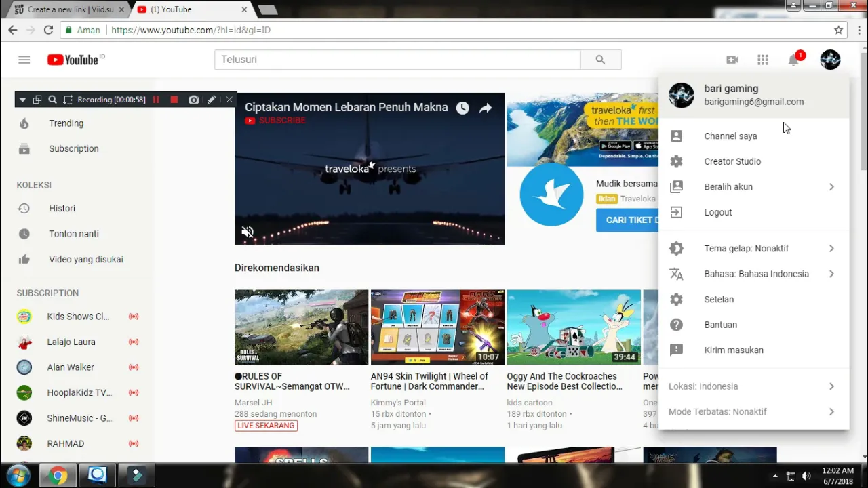The height and width of the screenshot is (488, 868).
Task: Click the Tonton nanti clock icon
Action: (x=24, y=234)
